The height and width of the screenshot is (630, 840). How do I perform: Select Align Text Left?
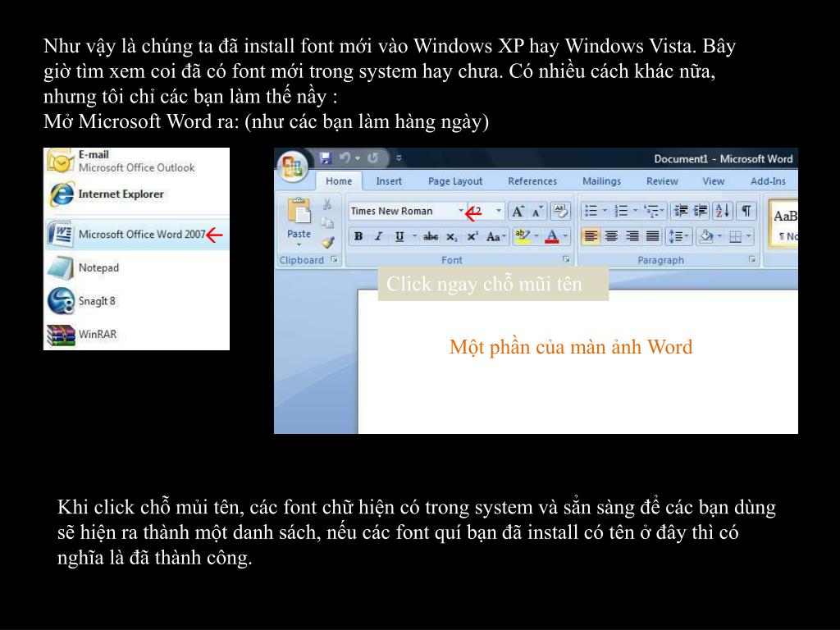pos(591,236)
